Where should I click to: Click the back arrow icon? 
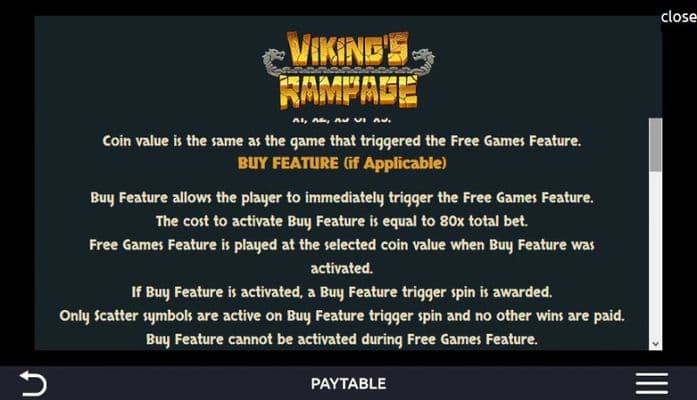tap(32, 383)
